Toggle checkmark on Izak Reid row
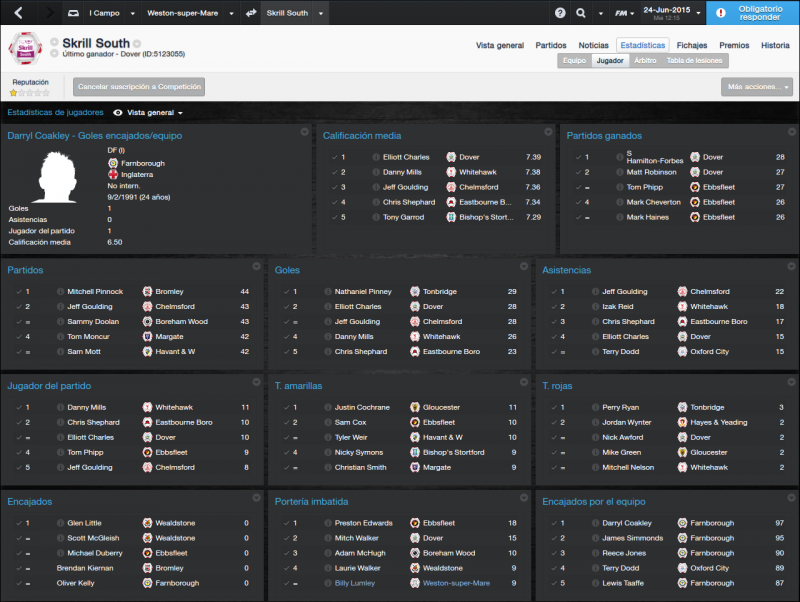This screenshot has height=602, width=800. point(554,307)
